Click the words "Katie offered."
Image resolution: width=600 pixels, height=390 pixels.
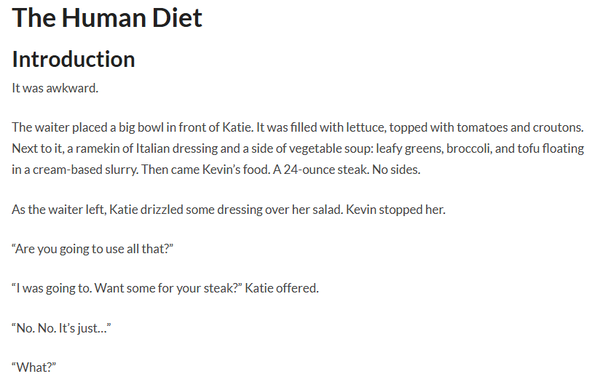click(x=282, y=288)
